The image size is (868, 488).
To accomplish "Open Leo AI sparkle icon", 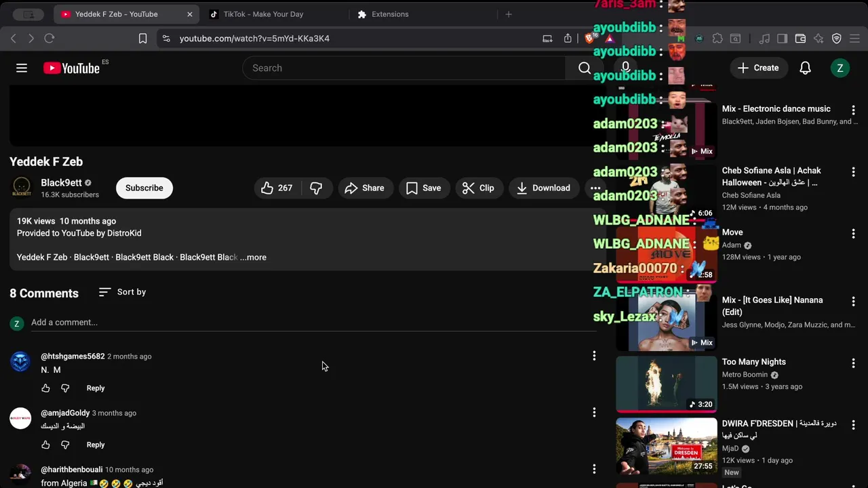I will point(818,39).
